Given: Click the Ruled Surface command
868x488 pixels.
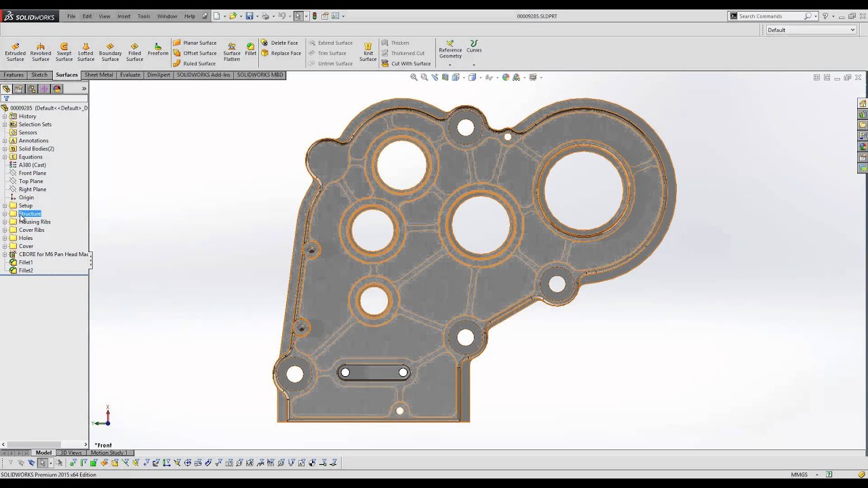Looking at the screenshot, I should (194, 64).
